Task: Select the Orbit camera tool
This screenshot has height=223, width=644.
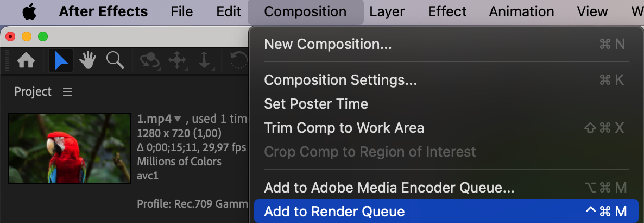Action: (149, 60)
